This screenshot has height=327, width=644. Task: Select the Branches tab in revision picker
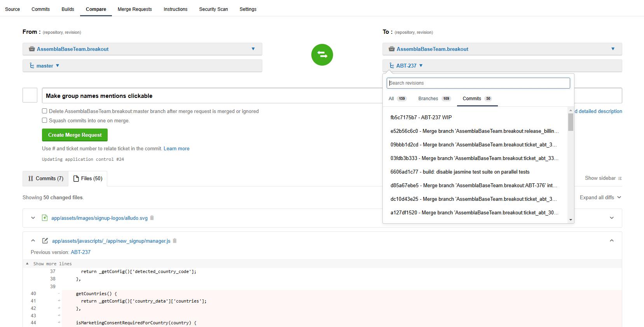click(x=434, y=99)
